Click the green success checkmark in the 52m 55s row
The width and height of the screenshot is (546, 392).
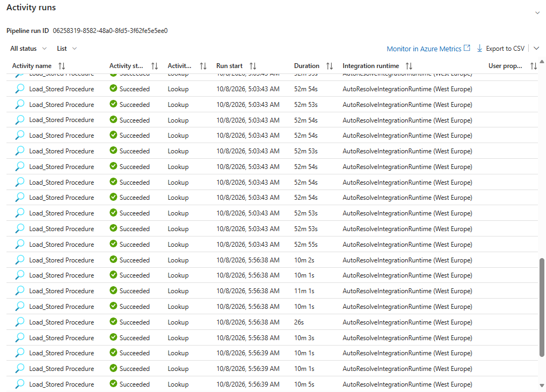(113, 244)
